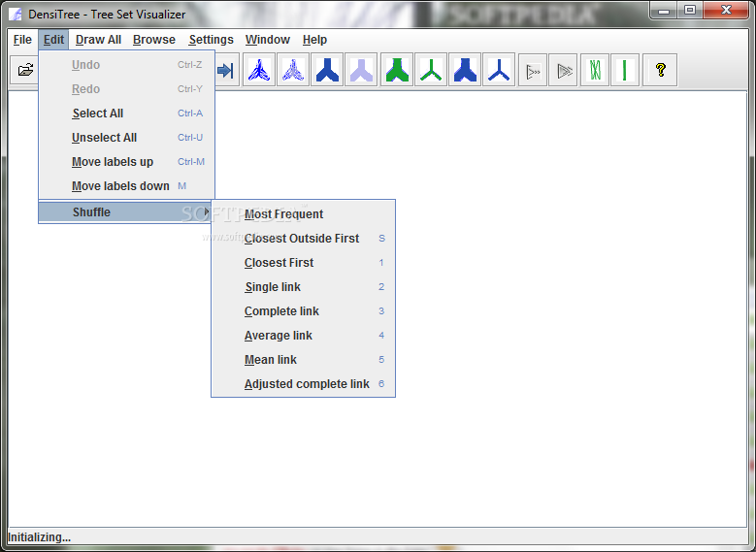Click Undo in the Edit menu
This screenshot has height=552, width=756.
pos(127,65)
